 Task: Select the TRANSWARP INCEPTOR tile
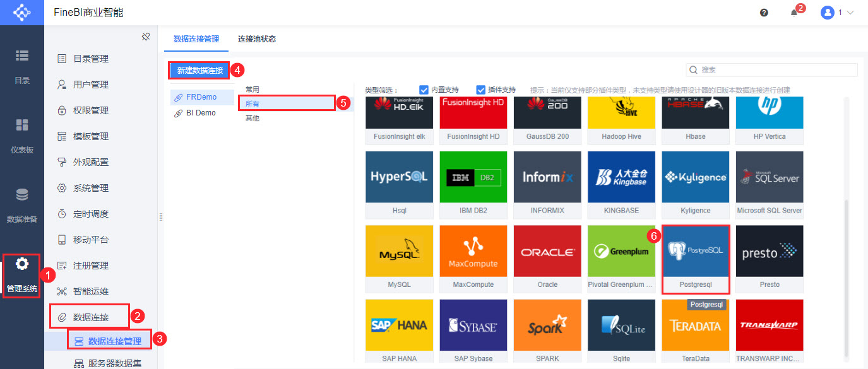point(770,332)
